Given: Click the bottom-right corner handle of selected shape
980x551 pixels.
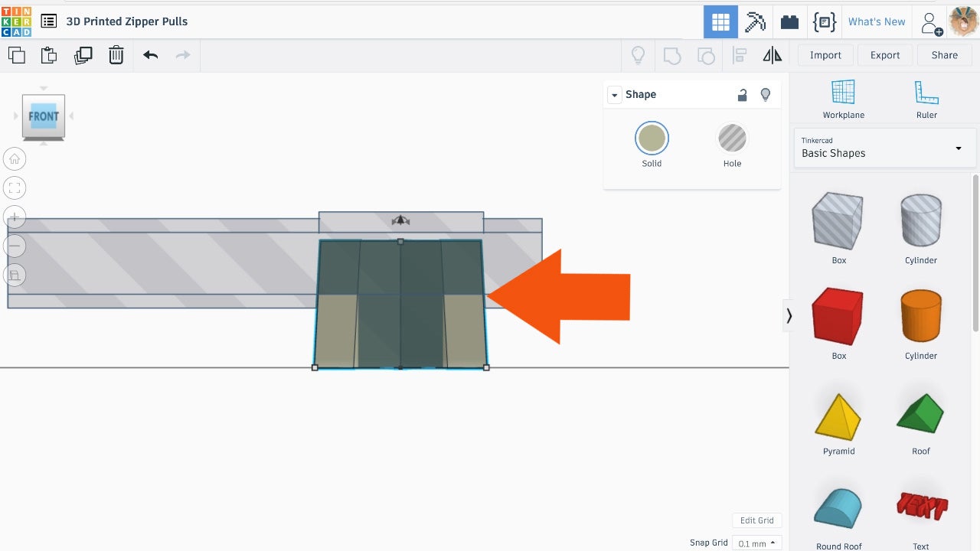Looking at the screenshot, I should tap(486, 367).
